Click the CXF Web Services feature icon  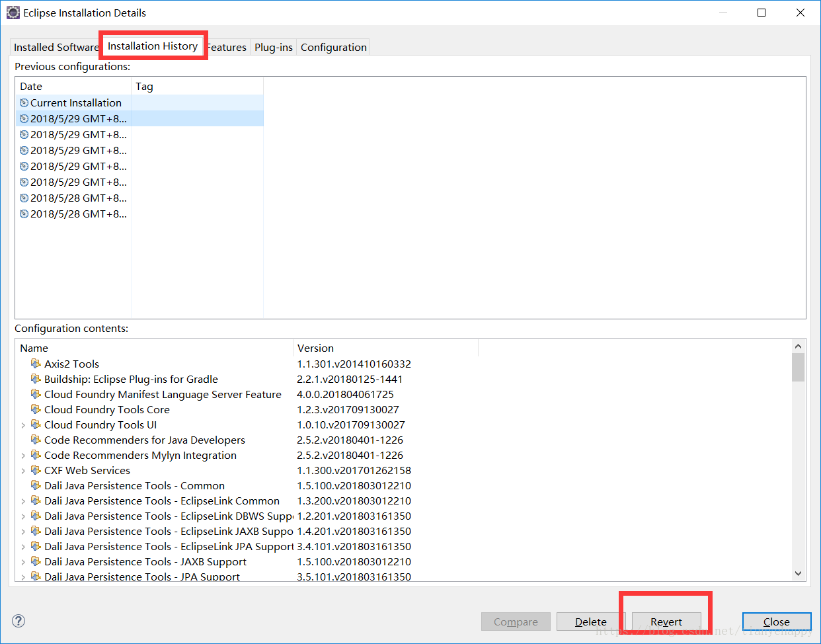[36, 470]
